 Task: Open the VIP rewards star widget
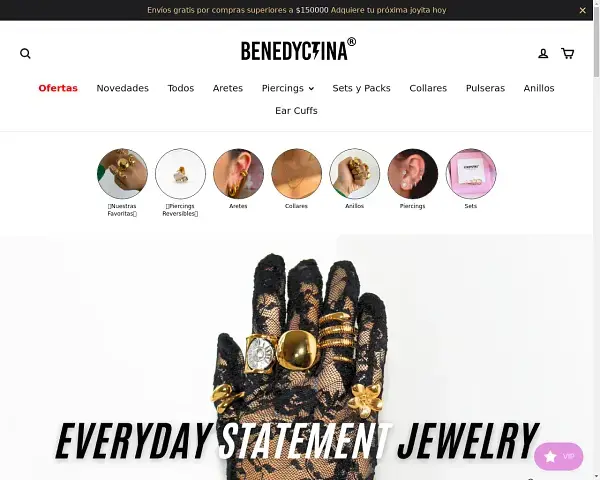point(559,456)
